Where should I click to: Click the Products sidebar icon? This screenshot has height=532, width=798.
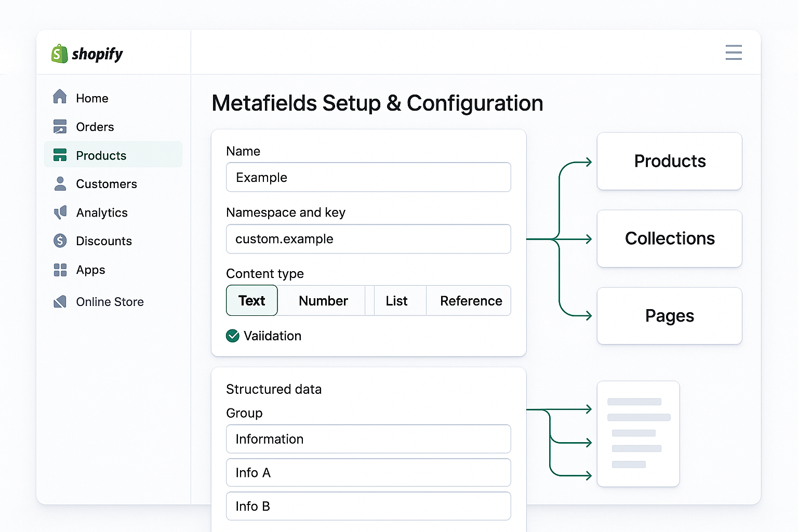60,155
